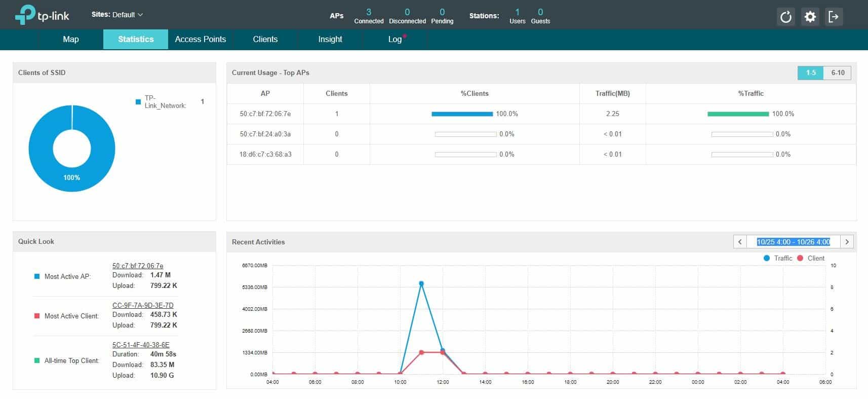Click the 100.0% %Traffic green bar

(x=738, y=114)
